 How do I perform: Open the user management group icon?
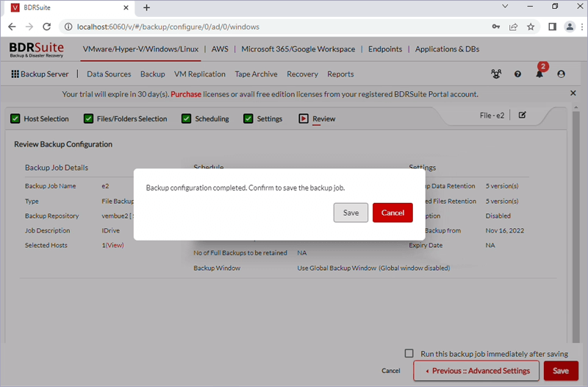[496, 74]
